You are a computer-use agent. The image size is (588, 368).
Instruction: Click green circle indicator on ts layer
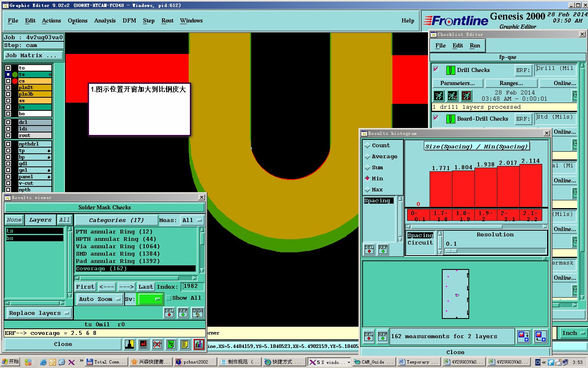15,74
